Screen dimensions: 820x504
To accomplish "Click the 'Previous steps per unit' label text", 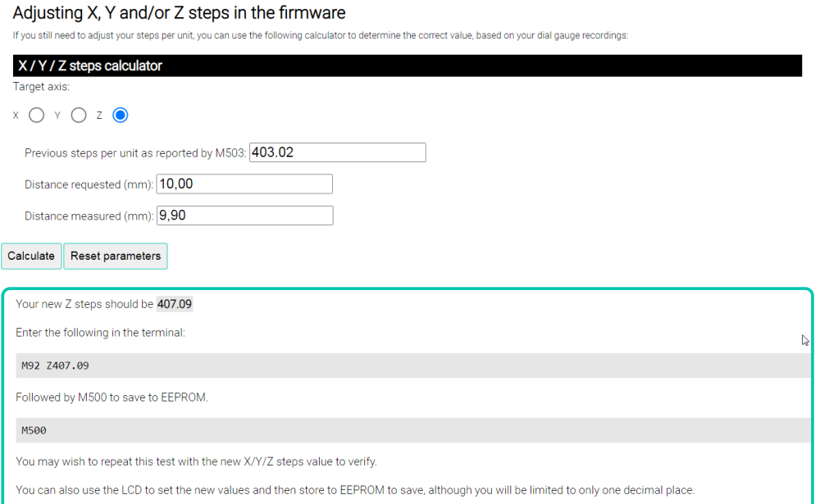I will tap(135, 153).
